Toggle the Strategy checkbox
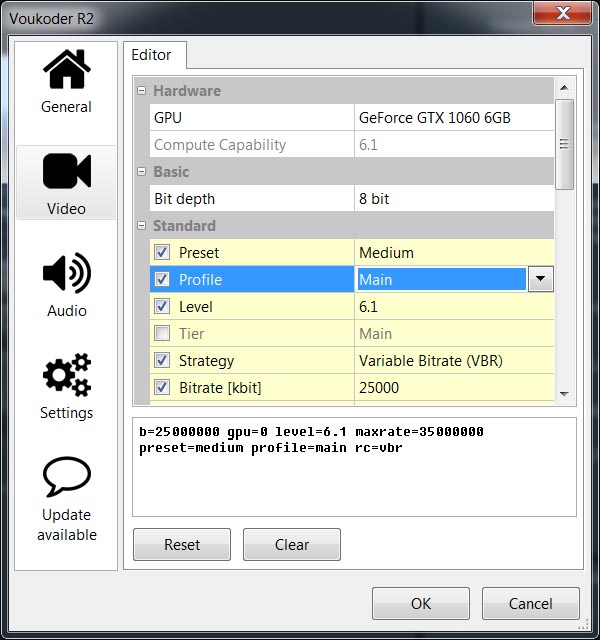600x640 pixels. pyautogui.click(x=162, y=360)
